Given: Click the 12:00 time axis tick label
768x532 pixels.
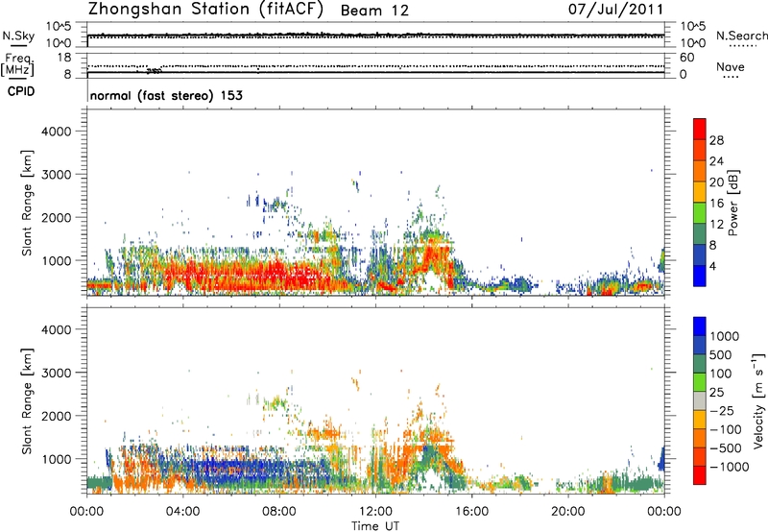Looking at the screenshot, I should (375, 512).
